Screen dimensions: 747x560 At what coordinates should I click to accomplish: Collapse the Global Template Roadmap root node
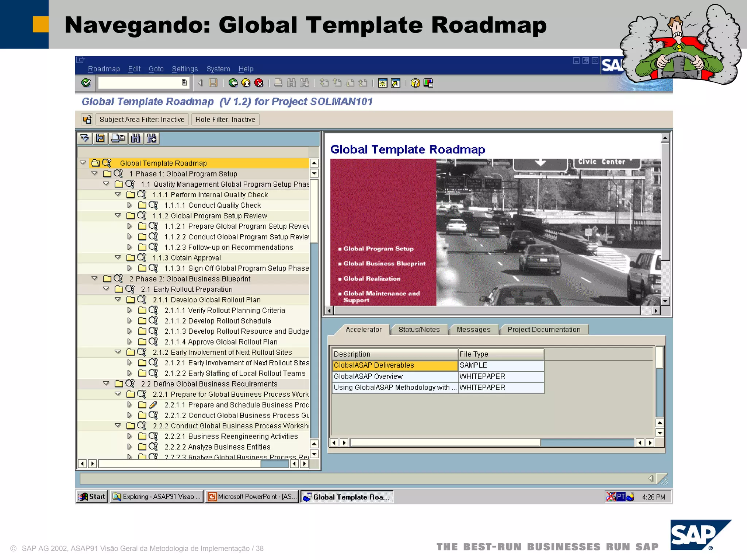point(83,163)
